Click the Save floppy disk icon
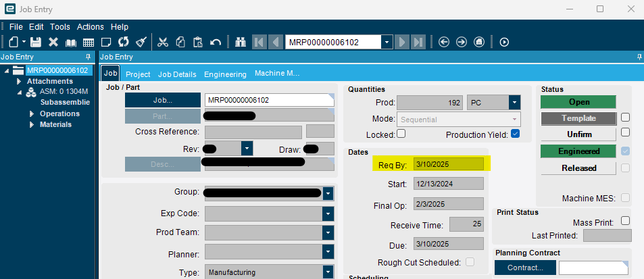This screenshot has width=644, height=279. (x=36, y=42)
